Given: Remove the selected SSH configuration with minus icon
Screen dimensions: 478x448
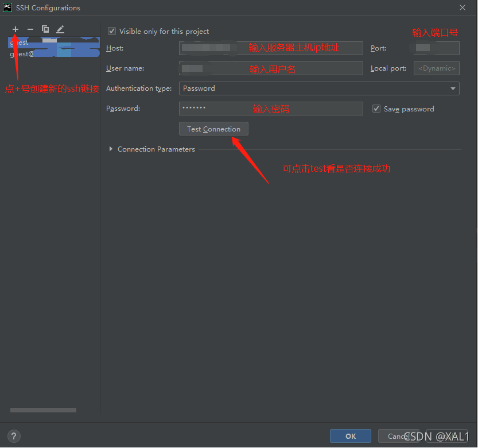Looking at the screenshot, I should [x=30, y=29].
